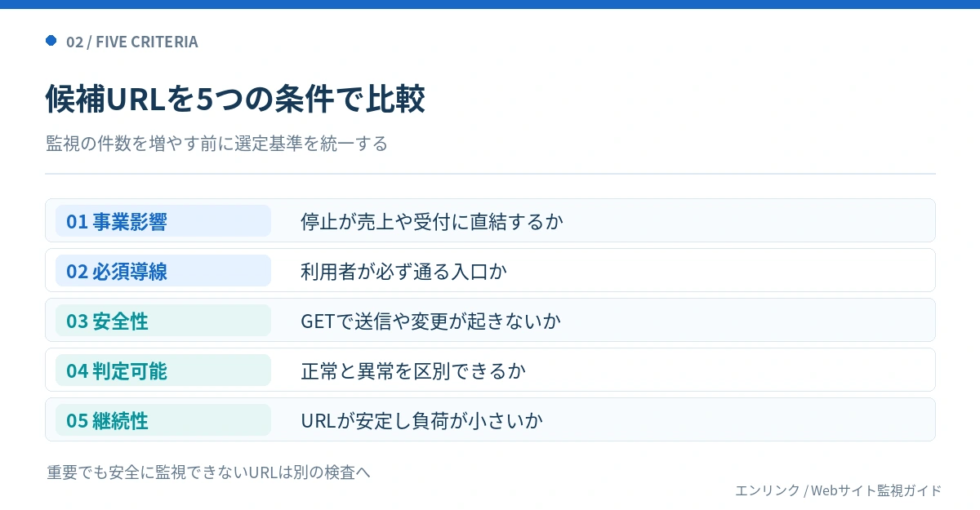
Task: Select text 'URLが安定し負荷が小さいか'
Action: point(421,420)
